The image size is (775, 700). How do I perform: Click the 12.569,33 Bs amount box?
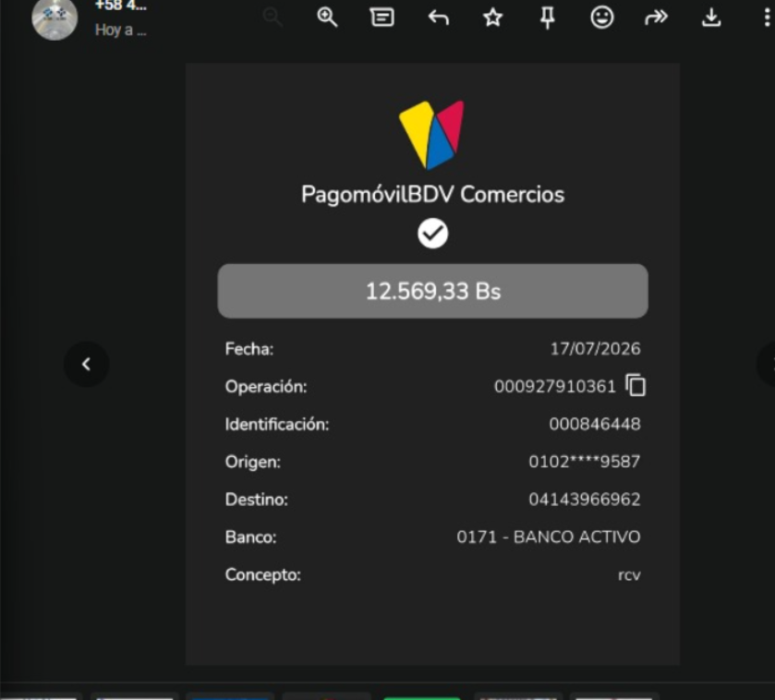point(433,291)
